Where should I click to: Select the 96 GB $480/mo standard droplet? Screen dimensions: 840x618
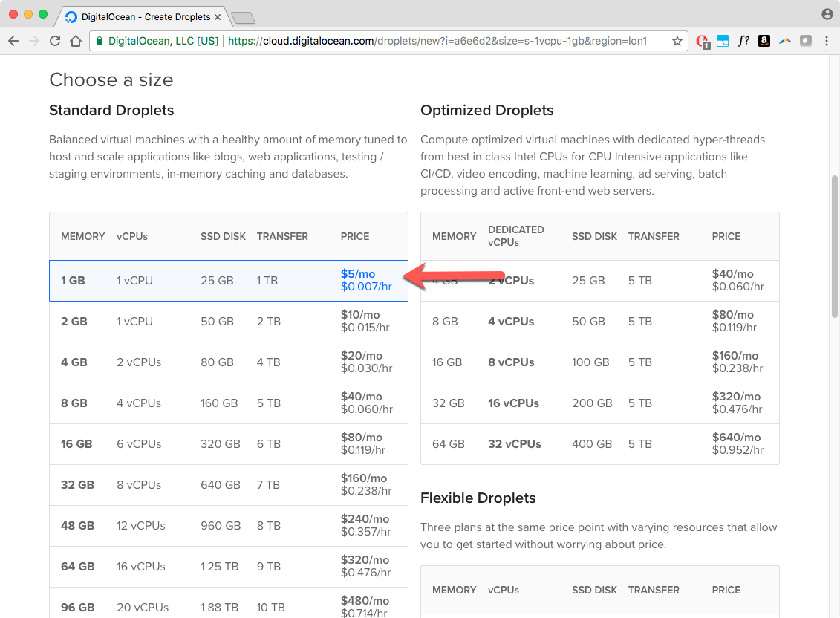coord(229,603)
